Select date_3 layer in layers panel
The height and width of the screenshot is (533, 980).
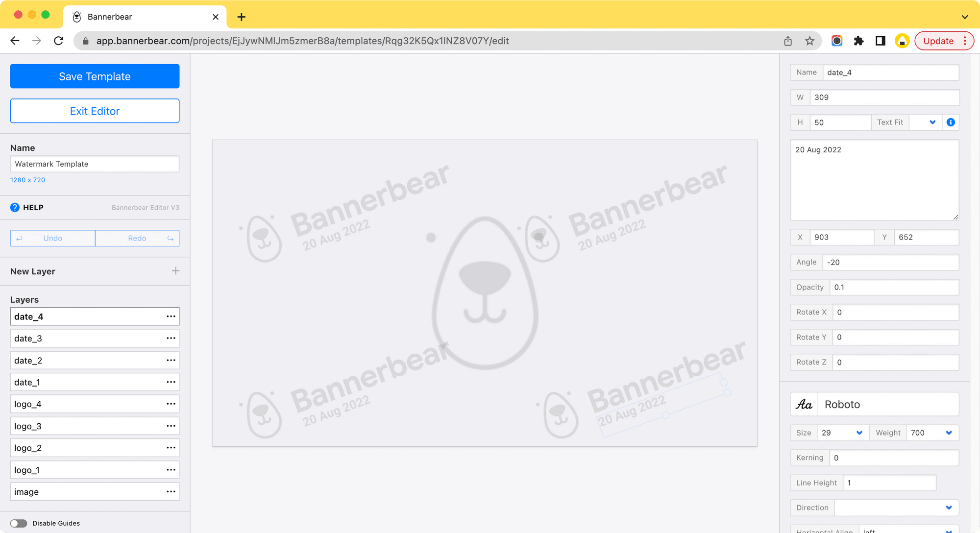click(95, 338)
